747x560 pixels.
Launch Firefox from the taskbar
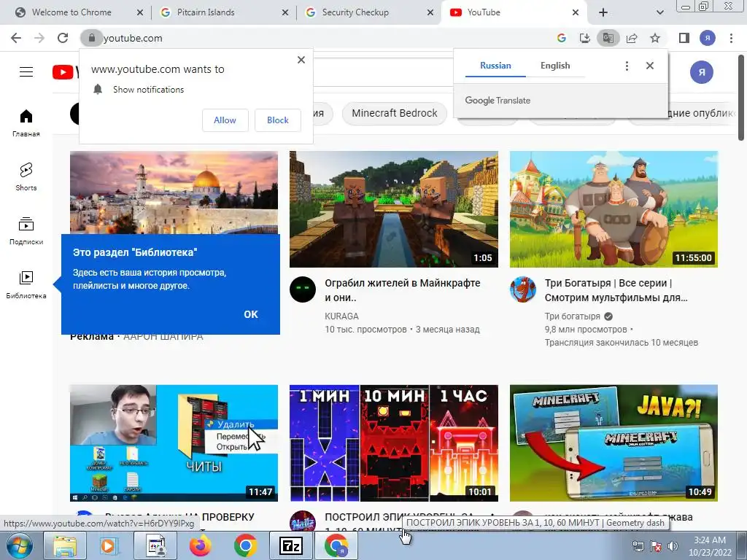click(200, 545)
